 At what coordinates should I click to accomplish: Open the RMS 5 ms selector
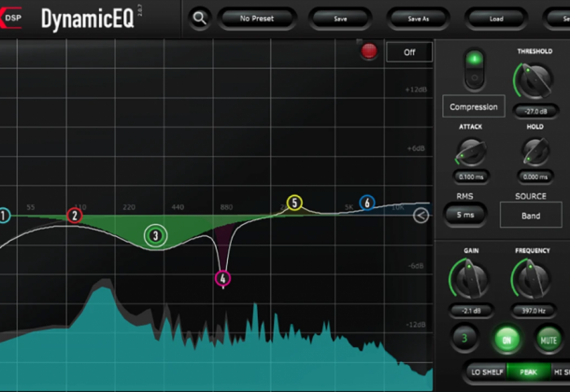(x=465, y=215)
